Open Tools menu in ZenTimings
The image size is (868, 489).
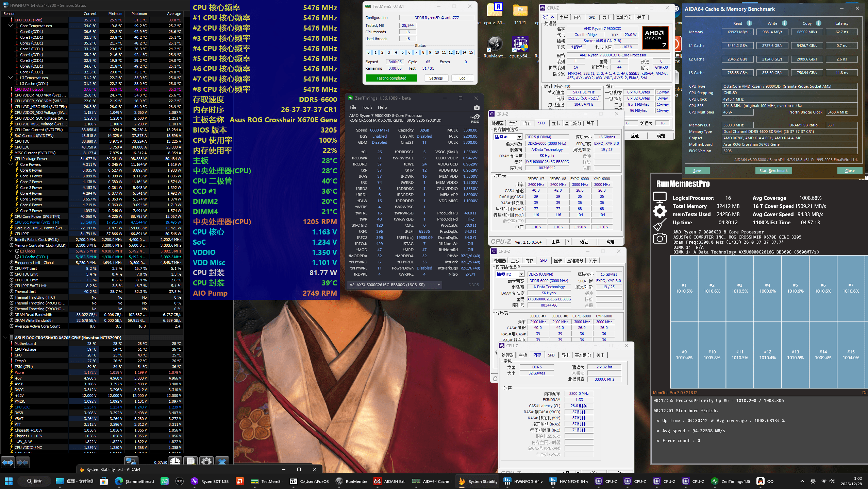coord(367,107)
